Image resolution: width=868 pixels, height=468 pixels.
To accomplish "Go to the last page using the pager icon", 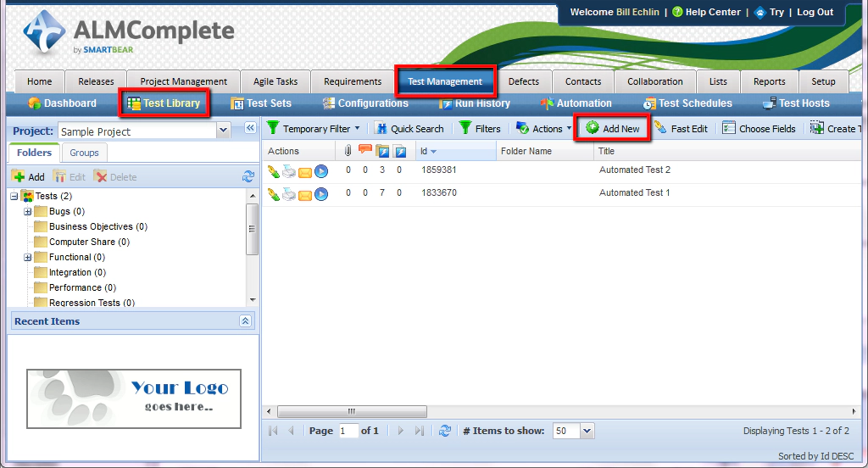I will 420,431.
